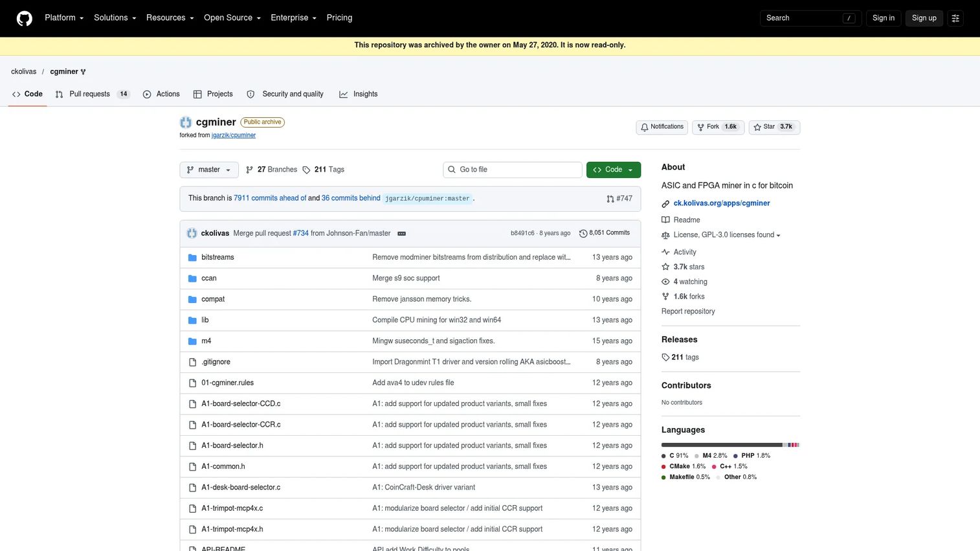The image size is (980, 551).
Task: Open the 7911 commits ahead link
Action: pyautogui.click(x=270, y=198)
